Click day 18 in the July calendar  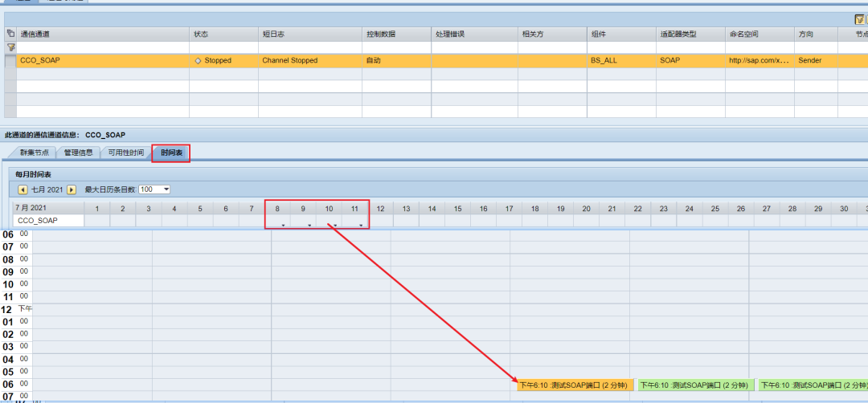pos(534,209)
